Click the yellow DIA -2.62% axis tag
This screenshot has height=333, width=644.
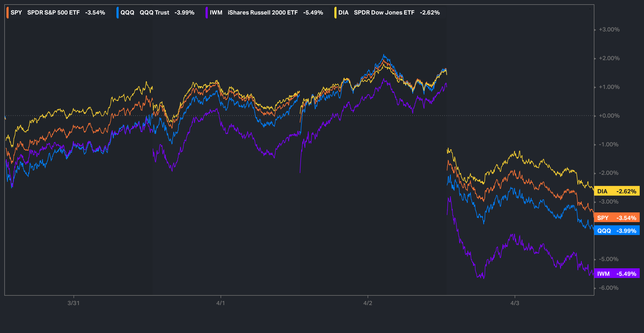[617, 191]
